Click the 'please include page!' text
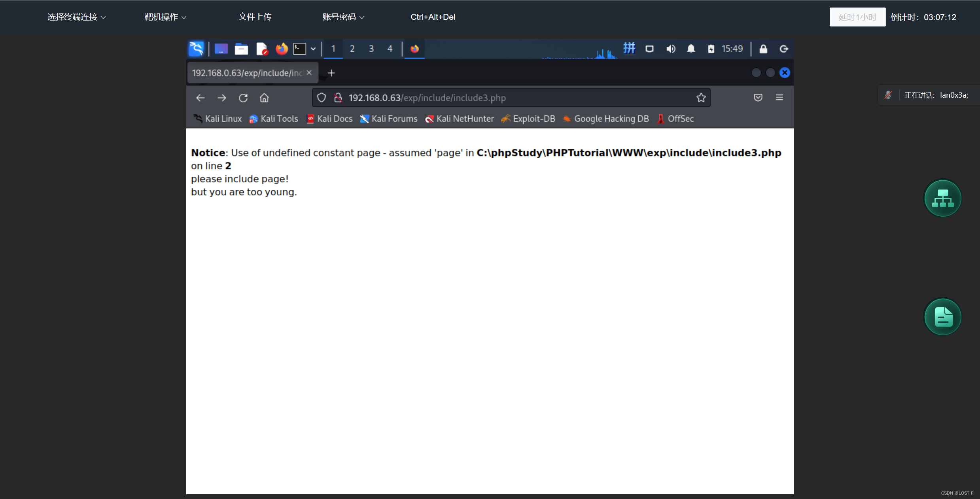The height and width of the screenshot is (499, 980). click(240, 179)
